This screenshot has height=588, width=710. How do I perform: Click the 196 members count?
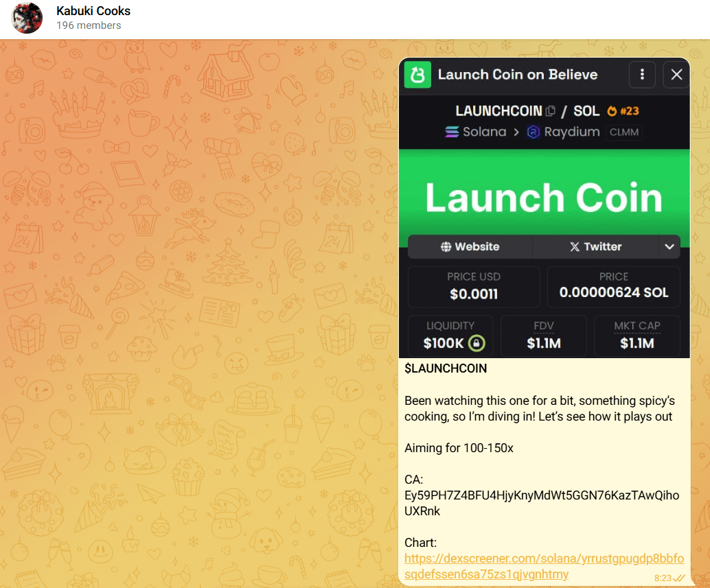point(89,25)
